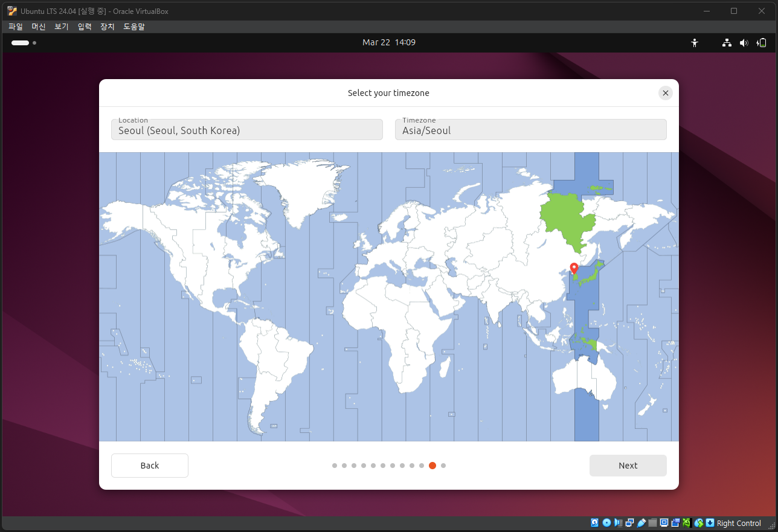Click the VirtualBox shared folders icon
Screen dimensions: 778x532
tap(652, 523)
